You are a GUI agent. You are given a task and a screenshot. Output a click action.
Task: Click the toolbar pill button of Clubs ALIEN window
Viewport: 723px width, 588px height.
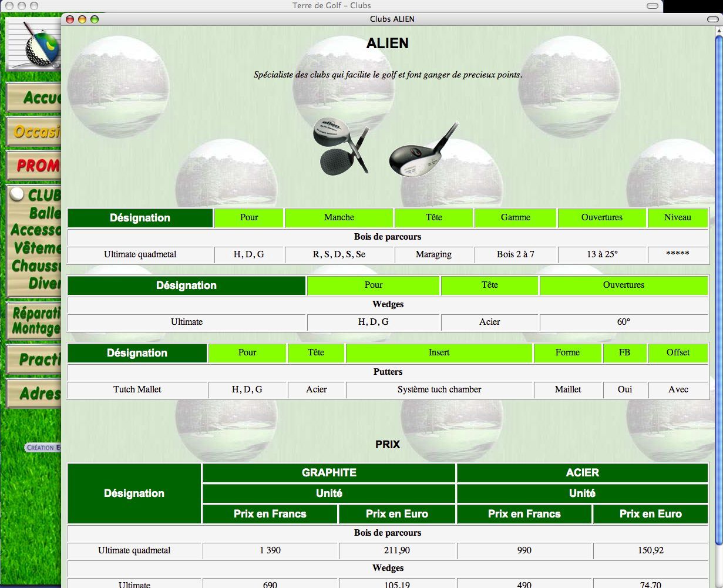[712, 19]
